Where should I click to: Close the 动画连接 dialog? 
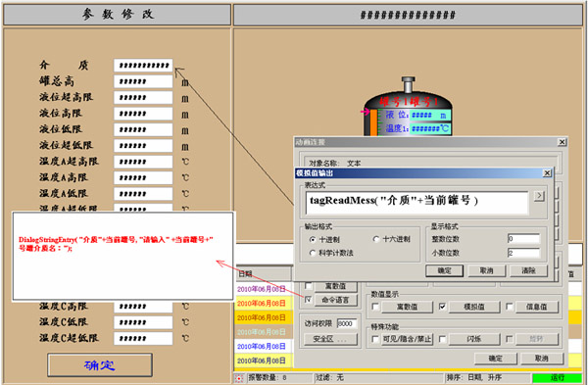coord(562,142)
